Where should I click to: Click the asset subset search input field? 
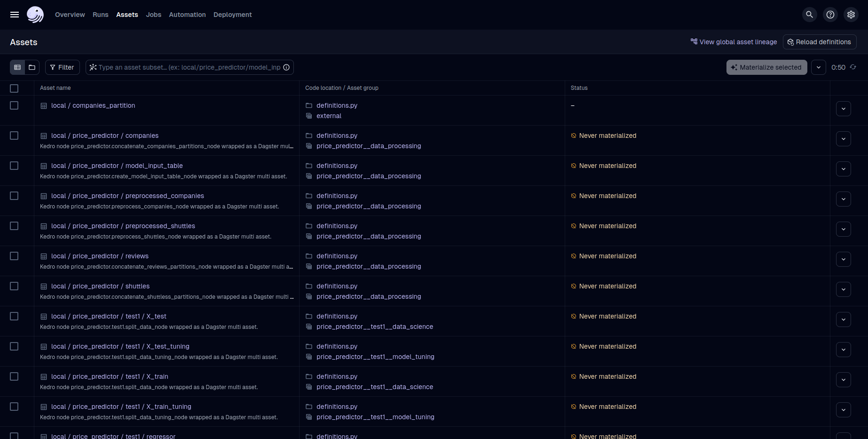click(189, 67)
